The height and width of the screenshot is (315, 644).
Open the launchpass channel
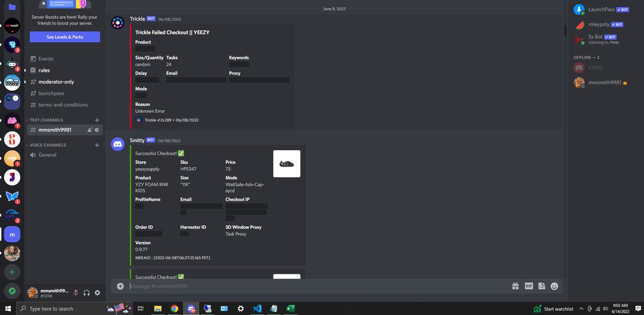(x=63, y=93)
